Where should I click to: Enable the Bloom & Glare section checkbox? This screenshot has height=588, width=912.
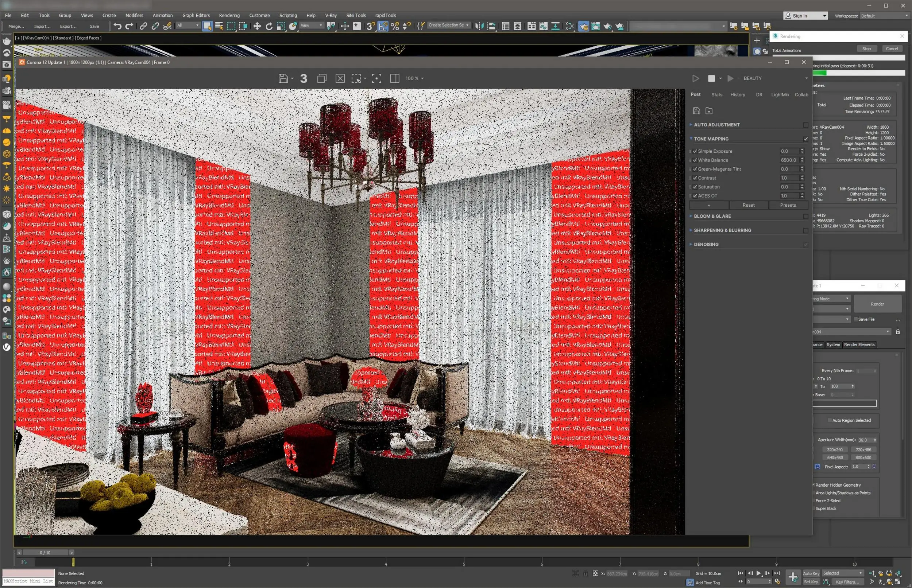pos(805,217)
